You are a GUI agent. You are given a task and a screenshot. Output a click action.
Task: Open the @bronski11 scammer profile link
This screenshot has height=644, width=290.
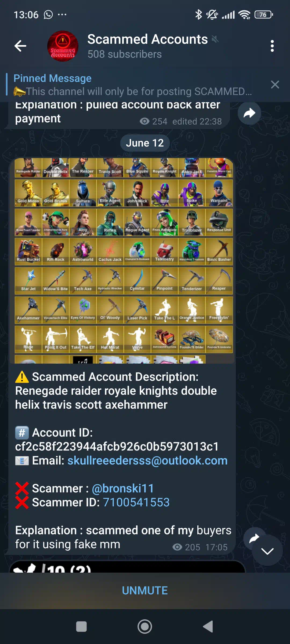coord(123,488)
